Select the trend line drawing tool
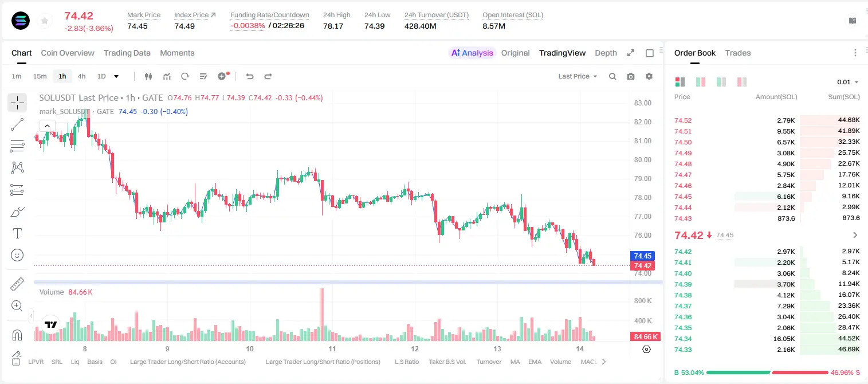Screen dimensions: 868x384 (17, 124)
